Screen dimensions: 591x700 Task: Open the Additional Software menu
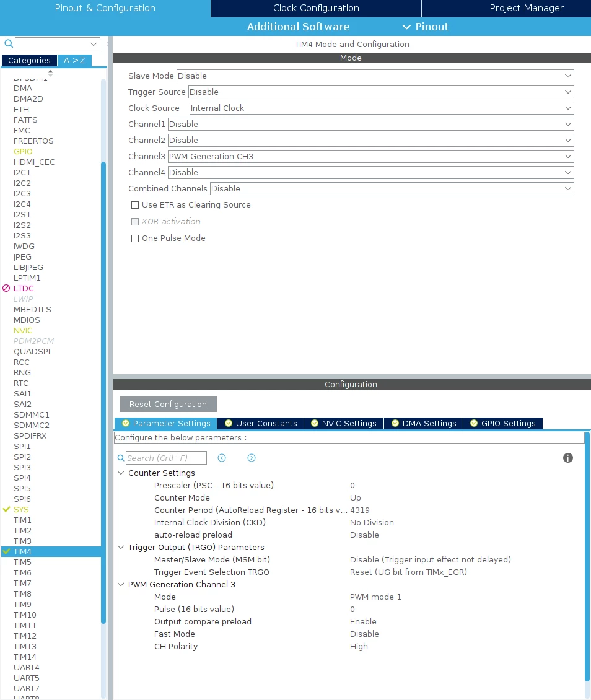coord(298,27)
